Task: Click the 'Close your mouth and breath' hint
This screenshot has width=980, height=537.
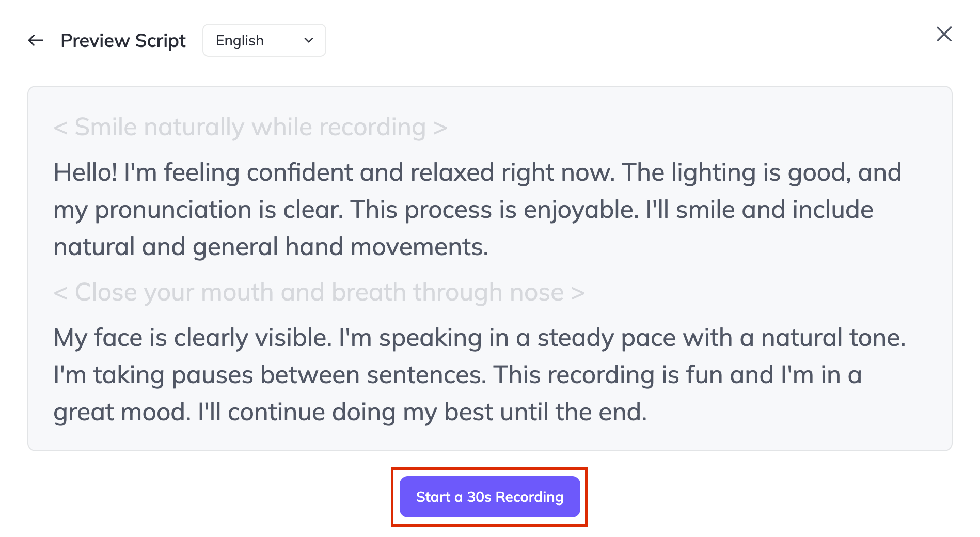Action: tap(319, 292)
